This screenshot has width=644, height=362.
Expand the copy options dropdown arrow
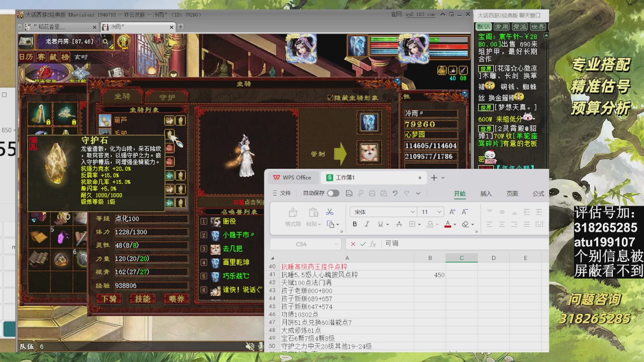coord(337,225)
